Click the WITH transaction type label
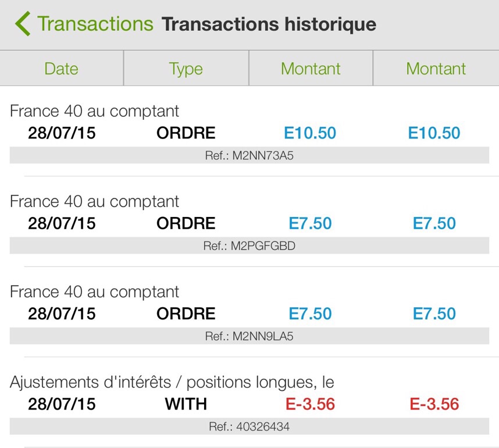Screen dimensions: 499x448 click(186, 404)
